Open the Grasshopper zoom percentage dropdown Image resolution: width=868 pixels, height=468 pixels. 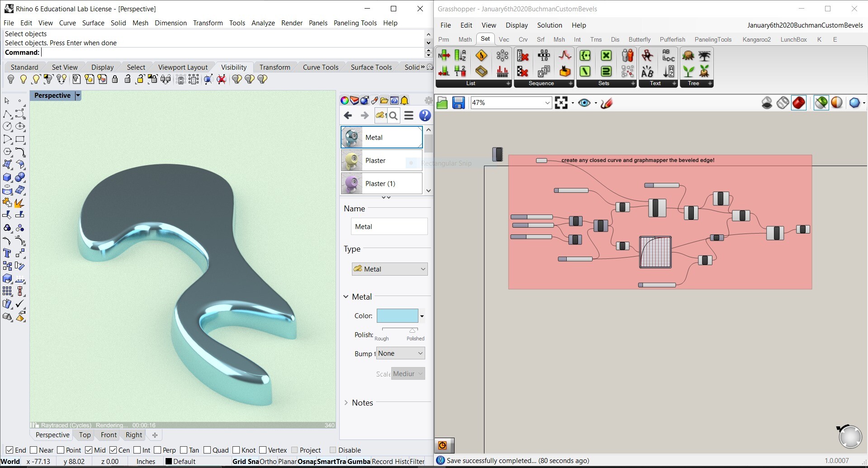547,103
